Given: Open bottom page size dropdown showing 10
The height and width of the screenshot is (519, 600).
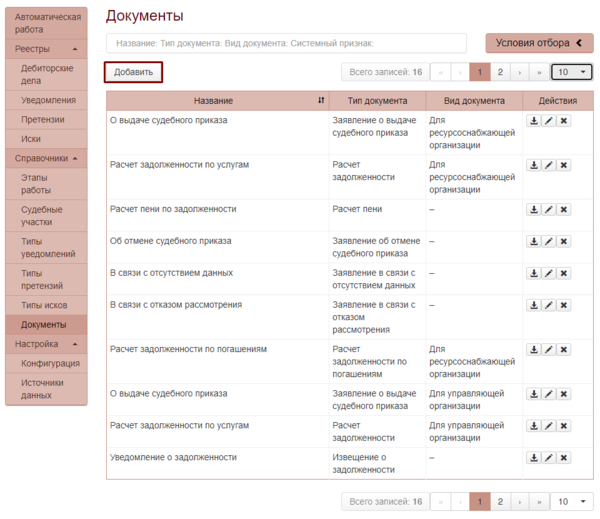Looking at the screenshot, I should click(x=572, y=501).
